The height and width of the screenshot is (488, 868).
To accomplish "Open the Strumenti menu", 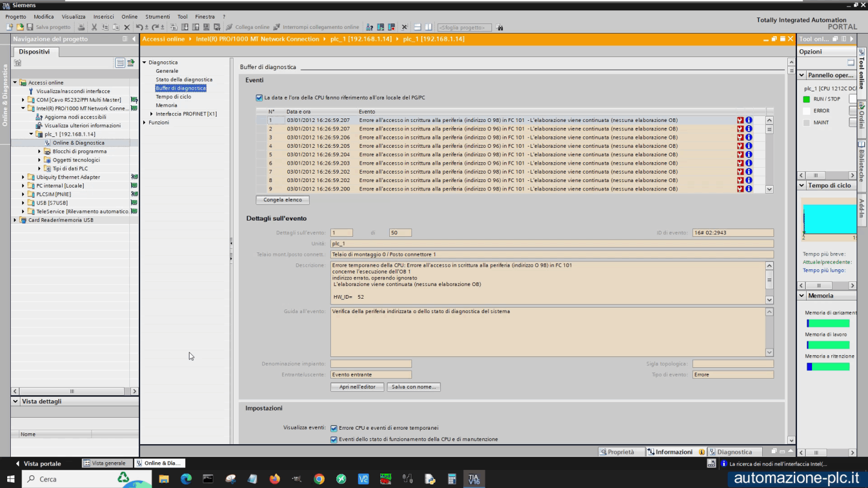I will 158,17.
